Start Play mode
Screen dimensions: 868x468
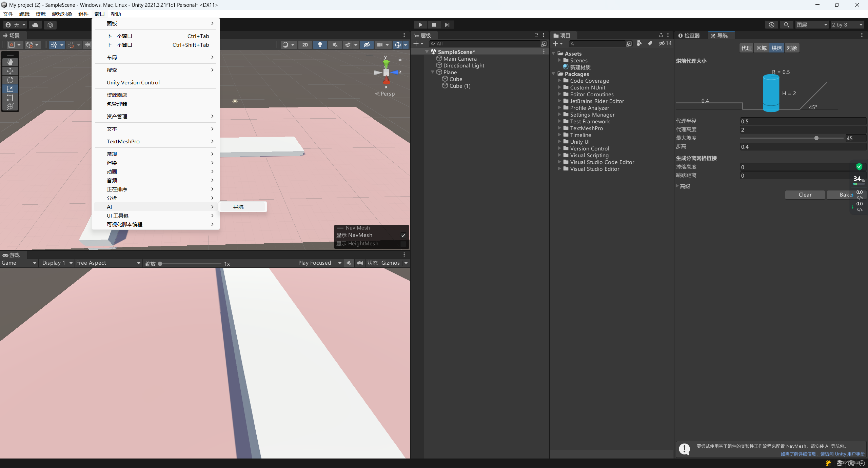(x=420, y=25)
